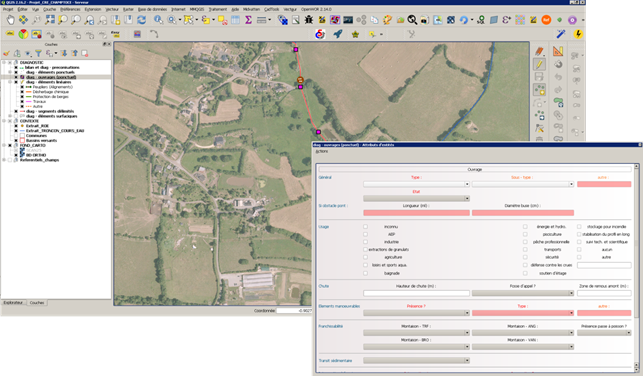643x376 pixels.
Task: Click the Hauteur de chute input field
Action: [416, 293]
